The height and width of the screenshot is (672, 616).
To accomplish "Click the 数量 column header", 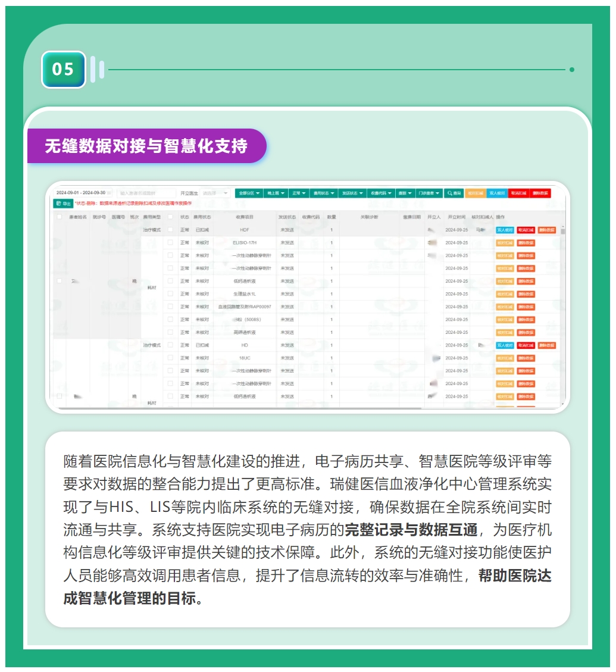I will (332, 217).
